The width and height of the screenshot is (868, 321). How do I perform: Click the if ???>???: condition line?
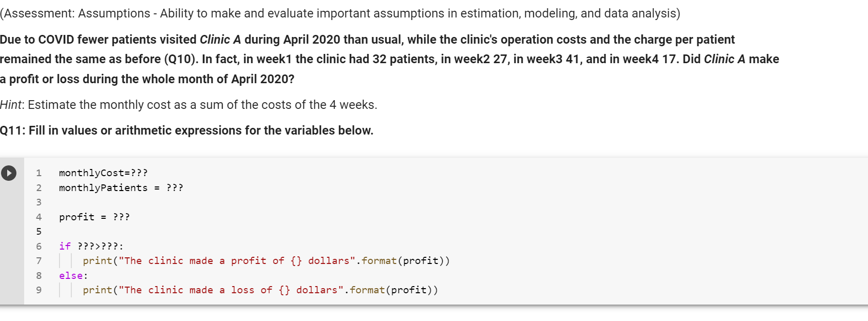tap(91, 247)
